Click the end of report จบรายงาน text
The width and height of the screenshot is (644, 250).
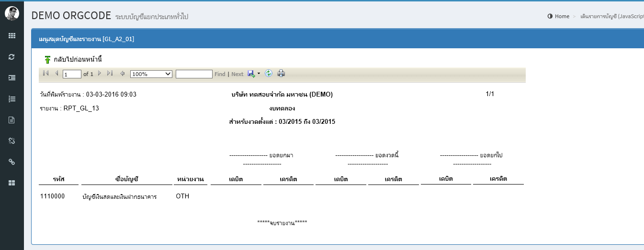(282, 223)
